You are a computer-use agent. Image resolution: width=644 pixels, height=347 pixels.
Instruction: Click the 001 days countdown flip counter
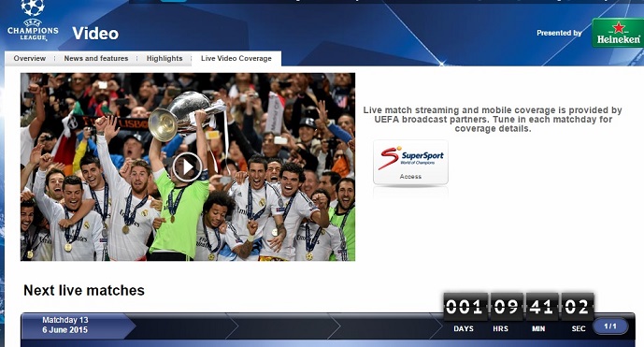(465, 307)
